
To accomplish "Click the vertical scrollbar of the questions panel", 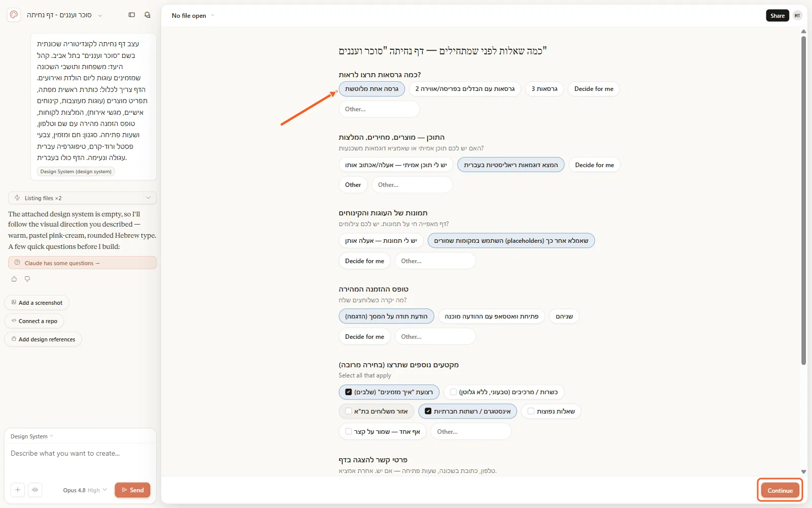I will 803,198.
